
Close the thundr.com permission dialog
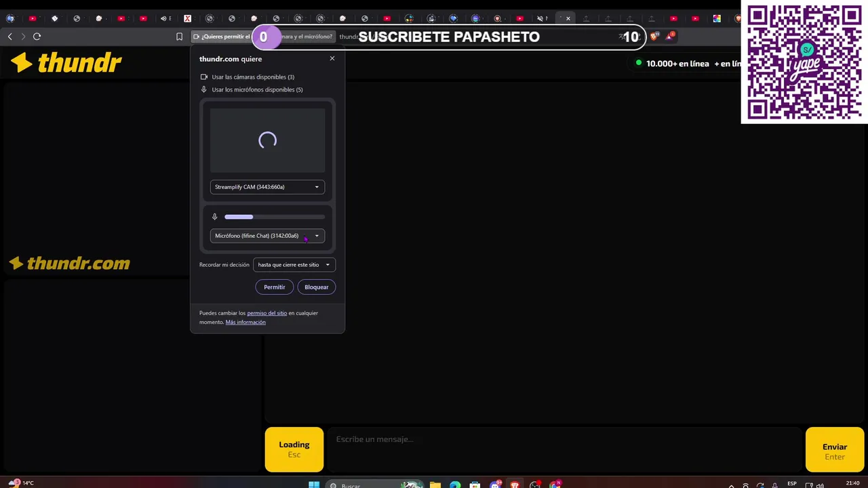click(x=332, y=58)
